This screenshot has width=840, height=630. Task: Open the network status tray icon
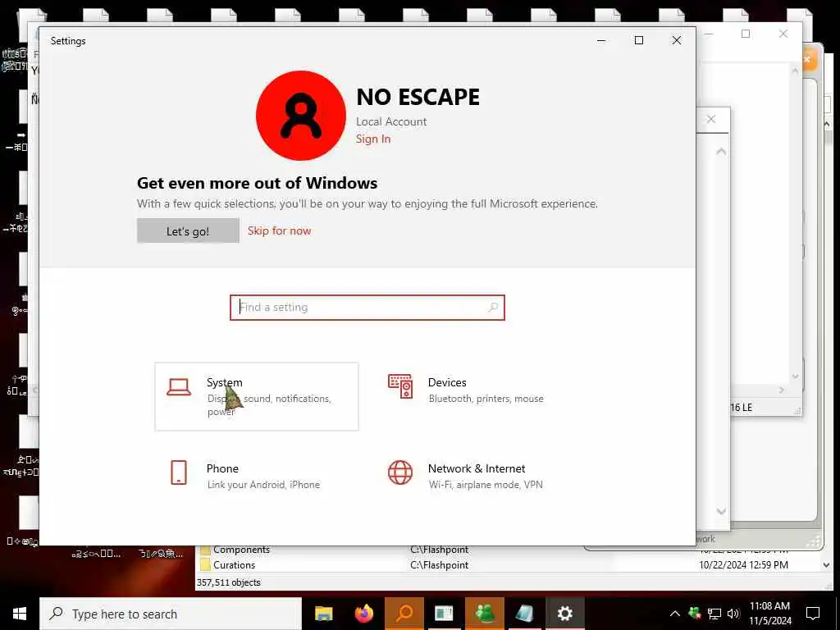(714, 614)
